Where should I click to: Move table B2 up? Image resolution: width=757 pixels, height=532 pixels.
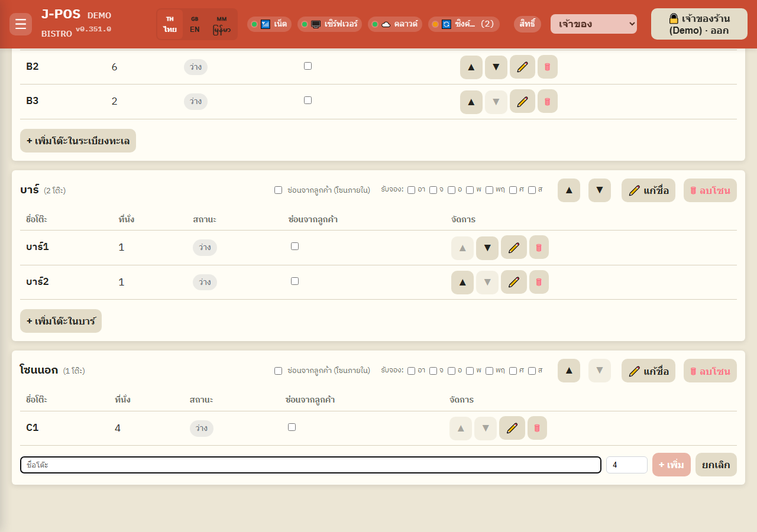[471, 67]
